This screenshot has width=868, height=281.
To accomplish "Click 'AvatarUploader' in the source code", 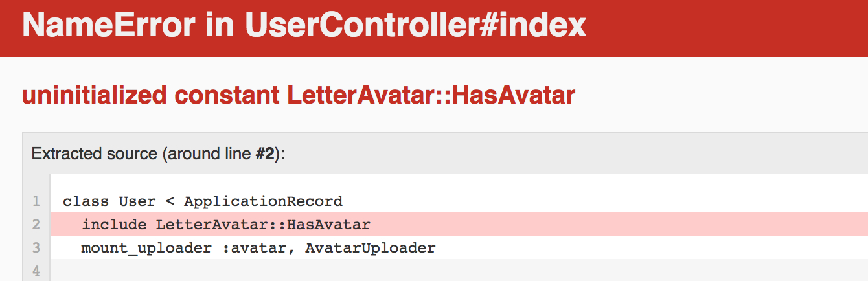I will coord(371,248).
